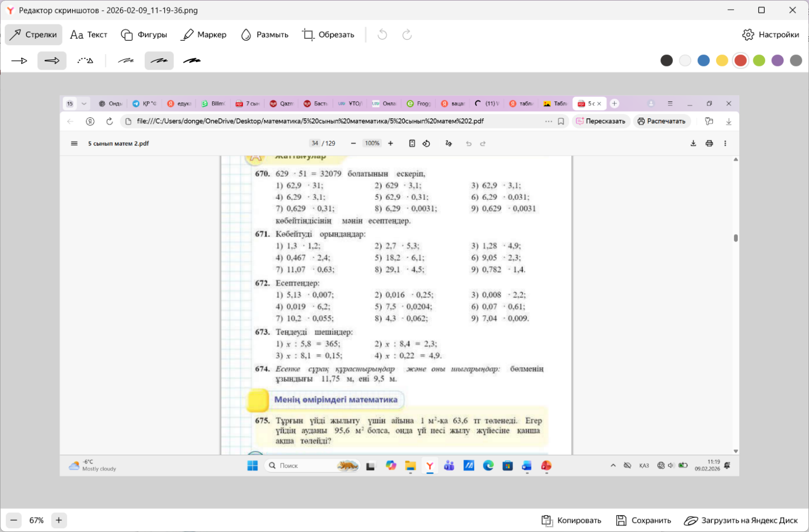
Task: Click the "Менің өмірімдегі математика" heading
Action: click(336, 400)
